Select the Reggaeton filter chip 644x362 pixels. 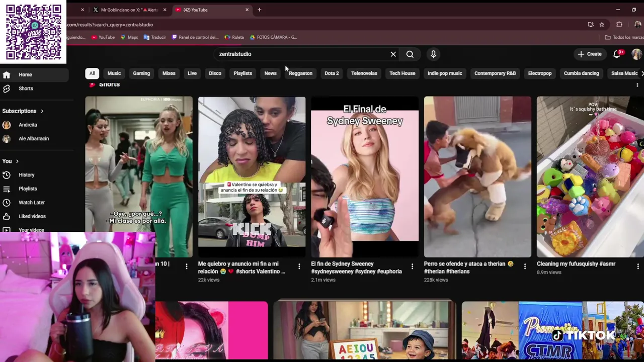pyautogui.click(x=300, y=73)
